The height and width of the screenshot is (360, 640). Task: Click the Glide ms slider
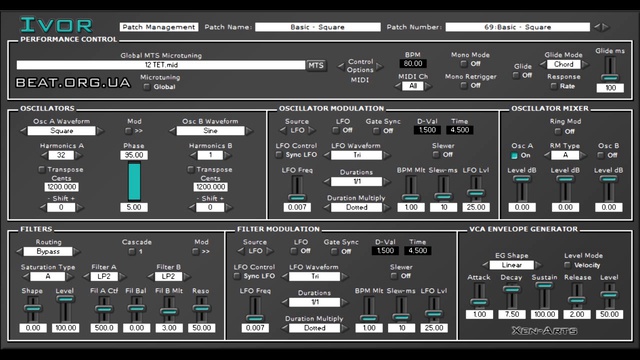(x=610, y=69)
